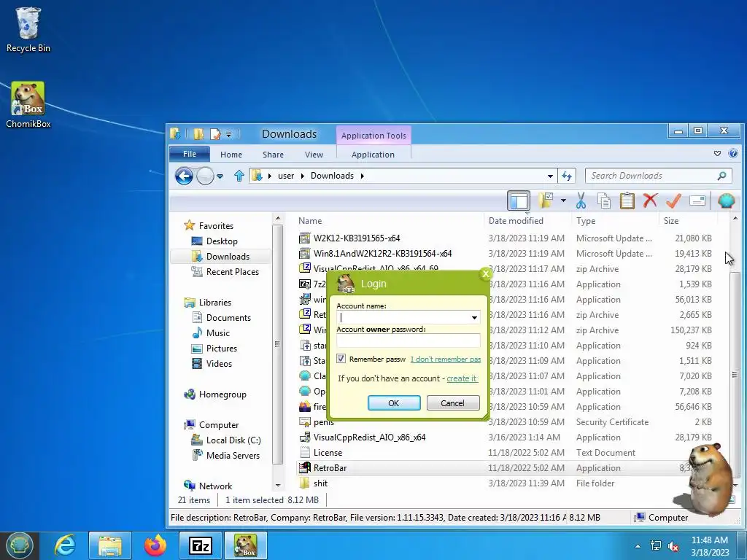The width and height of the screenshot is (747, 560).
Task: Open 7-Zip taskbar button
Action: click(x=200, y=545)
